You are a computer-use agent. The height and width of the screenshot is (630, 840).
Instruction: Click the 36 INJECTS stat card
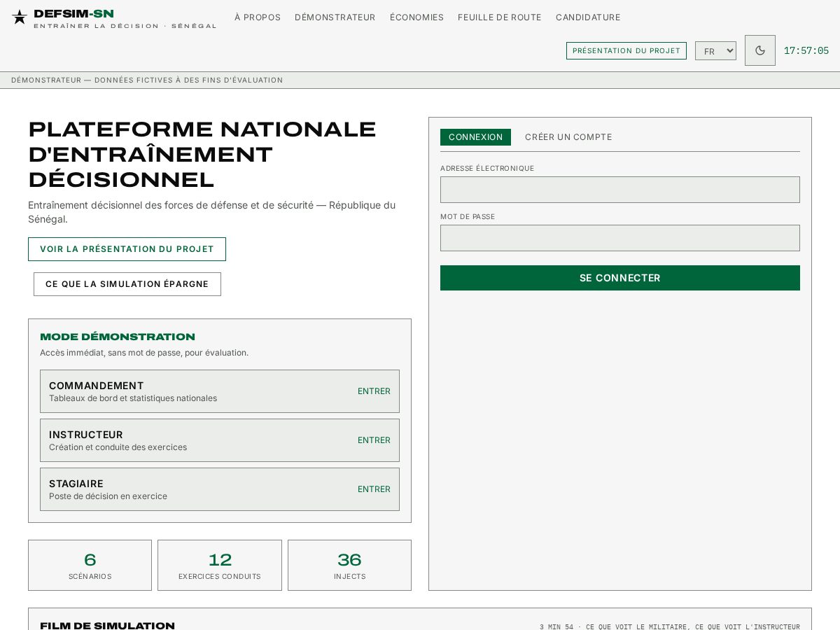pos(349,565)
